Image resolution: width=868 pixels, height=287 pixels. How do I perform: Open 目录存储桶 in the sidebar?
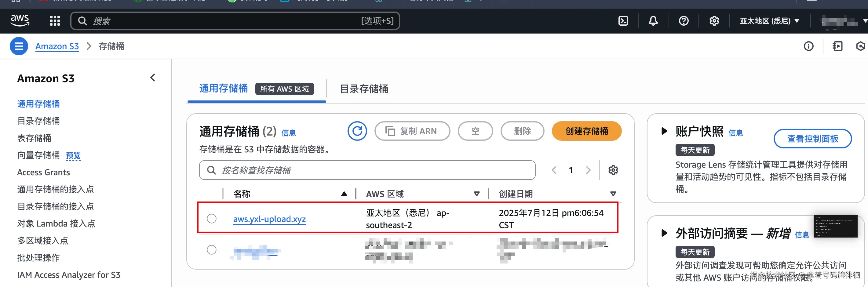(38, 121)
